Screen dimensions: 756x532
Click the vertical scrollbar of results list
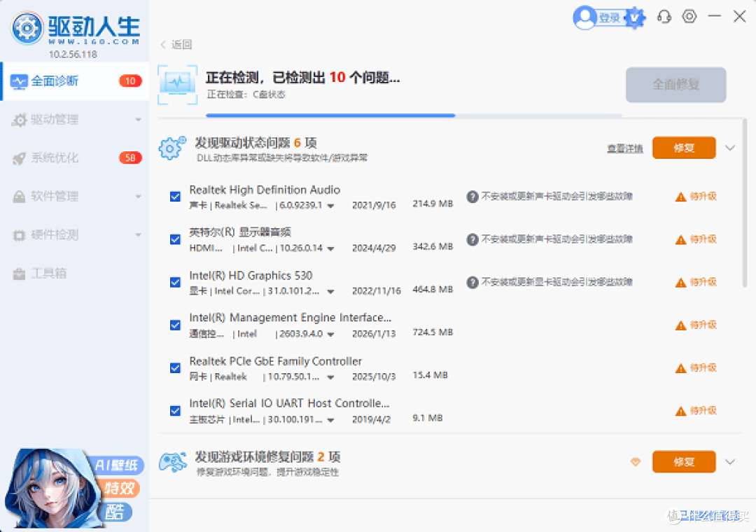745,202
